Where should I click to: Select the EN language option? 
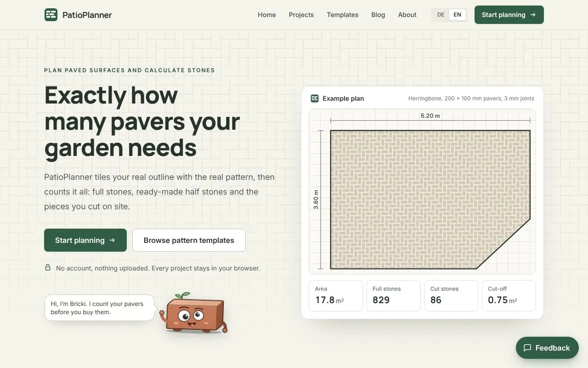(x=458, y=15)
